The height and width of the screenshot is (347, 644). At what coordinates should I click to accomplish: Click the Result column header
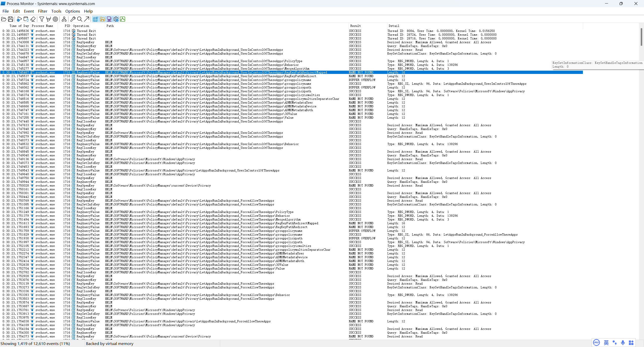tap(355, 26)
